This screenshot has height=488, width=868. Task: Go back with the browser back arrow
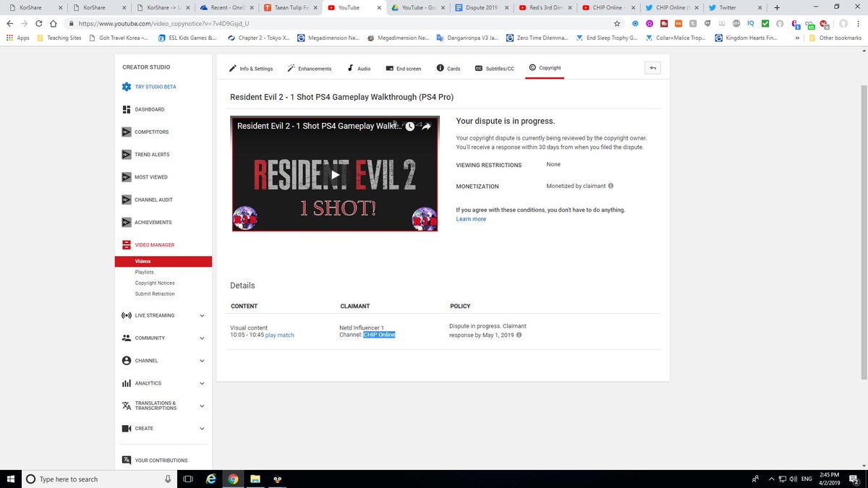(x=11, y=23)
